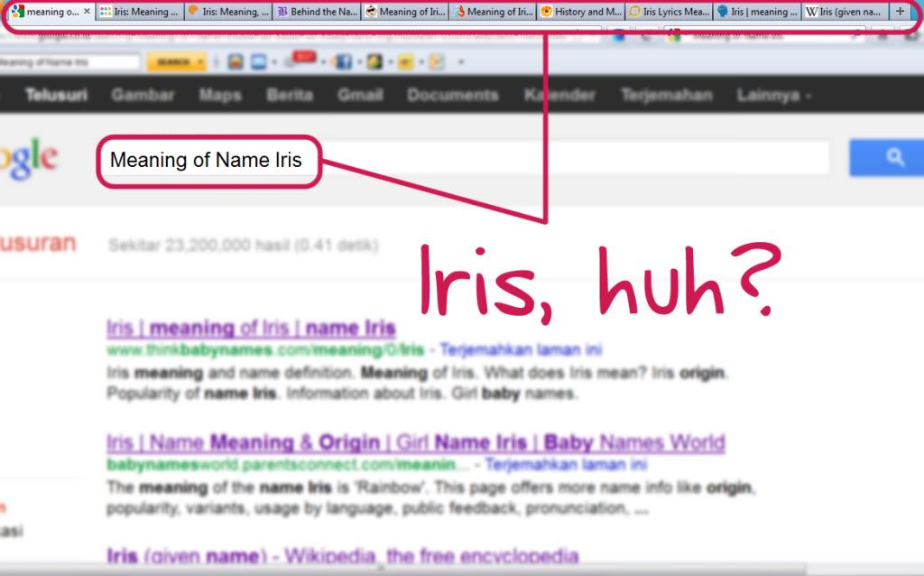924x576 pixels.
Task: Click the photo icon in the toolbar
Action: [236, 61]
